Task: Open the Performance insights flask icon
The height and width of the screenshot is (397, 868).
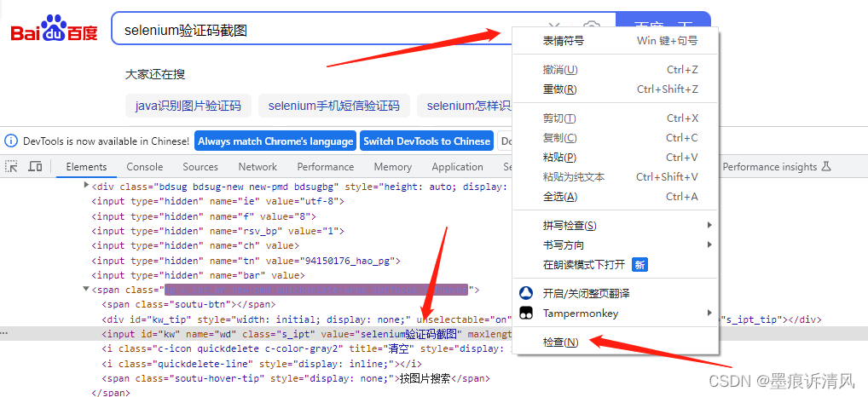Action: pyautogui.click(x=827, y=166)
